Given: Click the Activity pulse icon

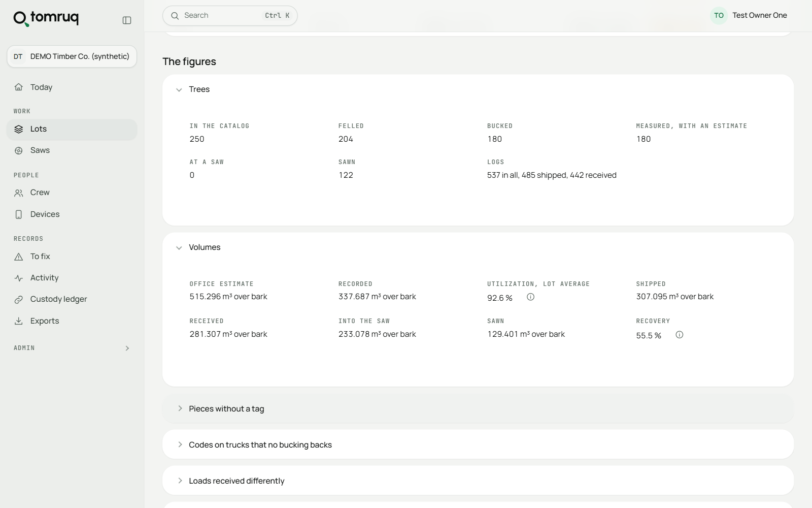Looking at the screenshot, I should click(x=19, y=278).
